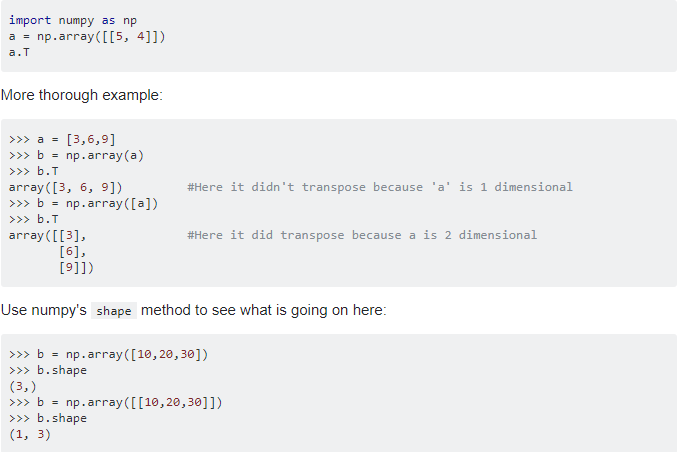Click 'method to see what is going on here' text
Screen dimensions: 678x452
[x=263, y=310]
